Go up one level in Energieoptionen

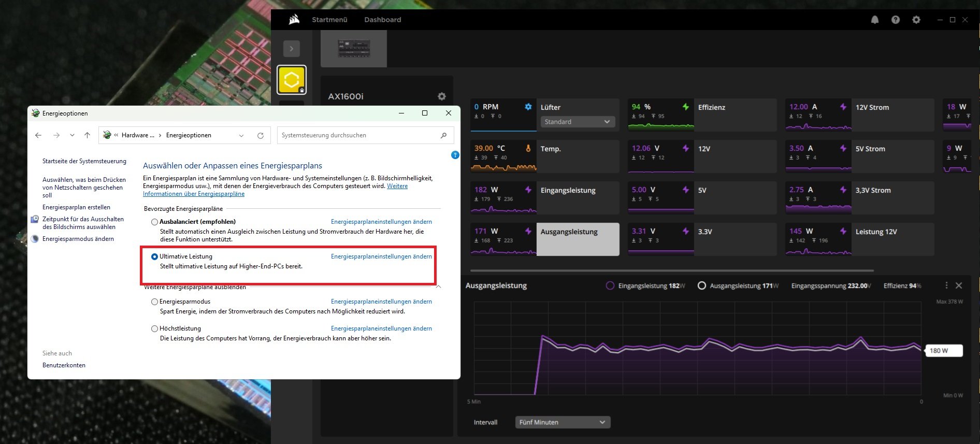pyautogui.click(x=87, y=135)
